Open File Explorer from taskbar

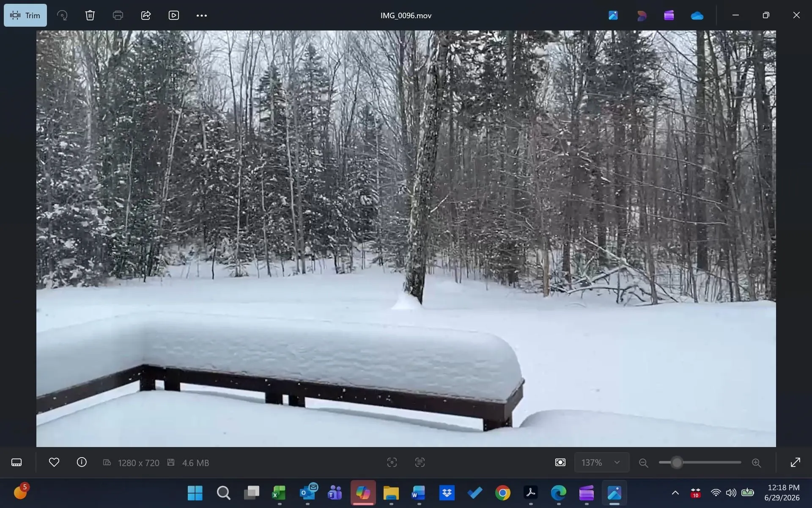[391, 493]
